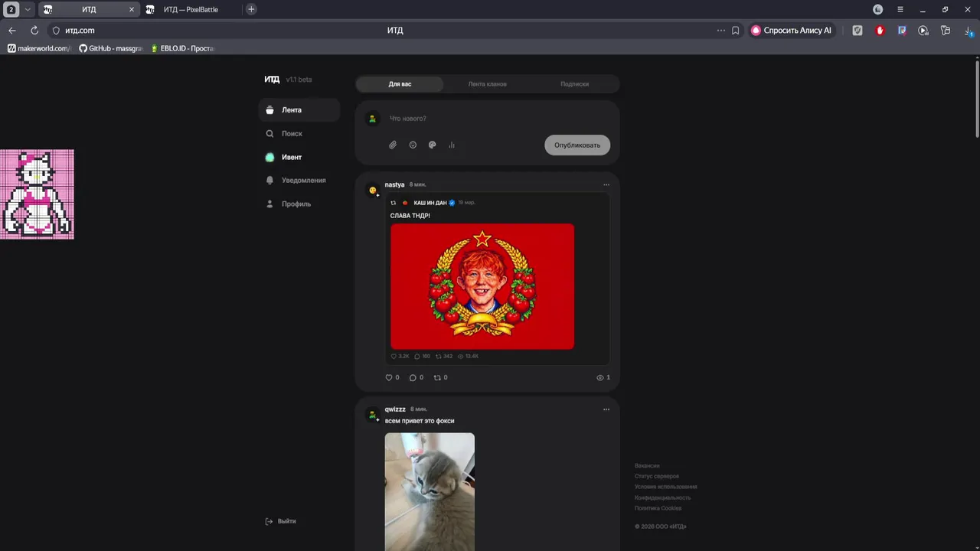Open the three-dot menu on nastya's post
Image resolution: width=980 pixels, height=551 pixels.
pyautogui.click(x=606, y=184)
